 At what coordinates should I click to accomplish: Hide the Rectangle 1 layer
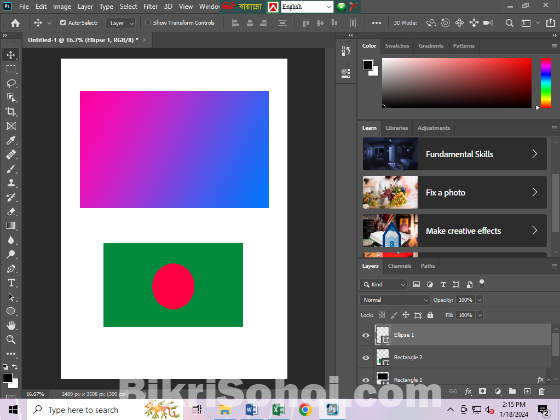366,380
